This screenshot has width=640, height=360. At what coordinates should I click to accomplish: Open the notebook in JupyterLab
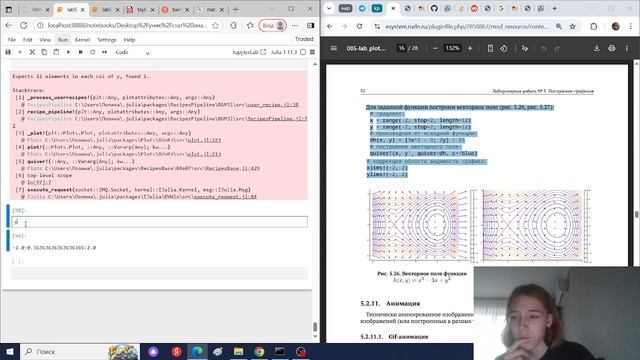(x=249, y=52)
